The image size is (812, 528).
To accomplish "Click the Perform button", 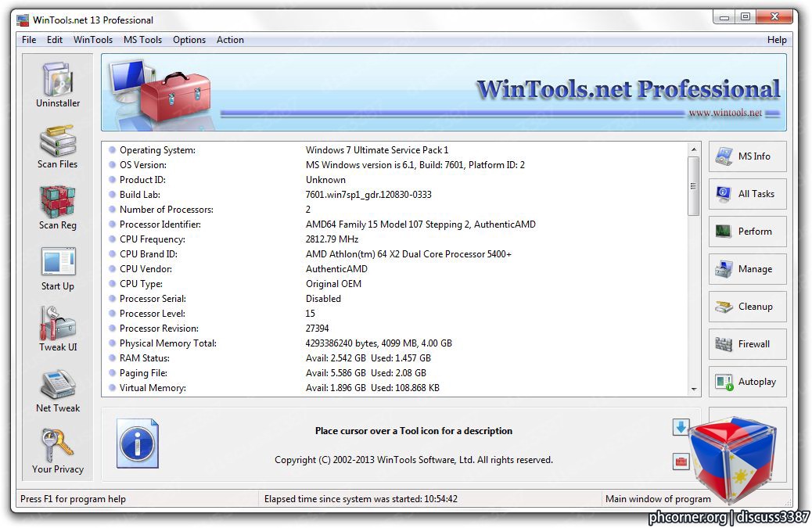I will pyautogui.click(x=747, y=232).
